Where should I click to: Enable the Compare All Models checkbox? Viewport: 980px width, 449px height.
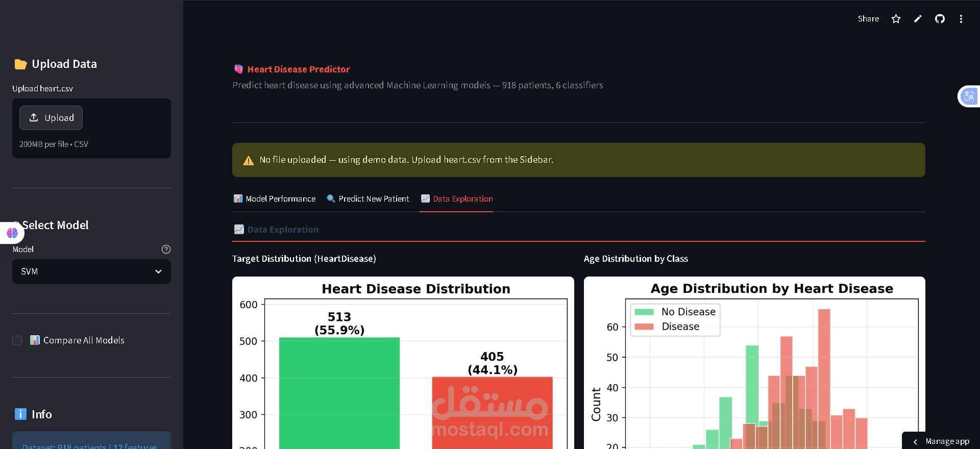click(x=17, y=340)
